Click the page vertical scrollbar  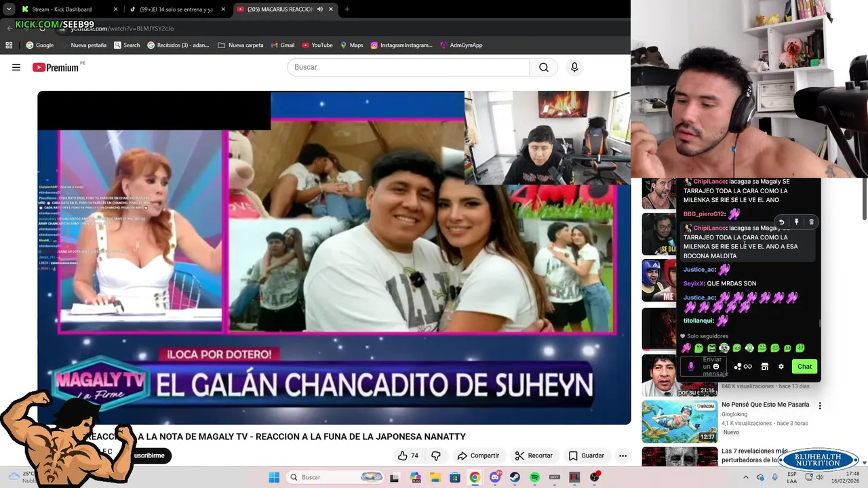click(x=864, y=200)
